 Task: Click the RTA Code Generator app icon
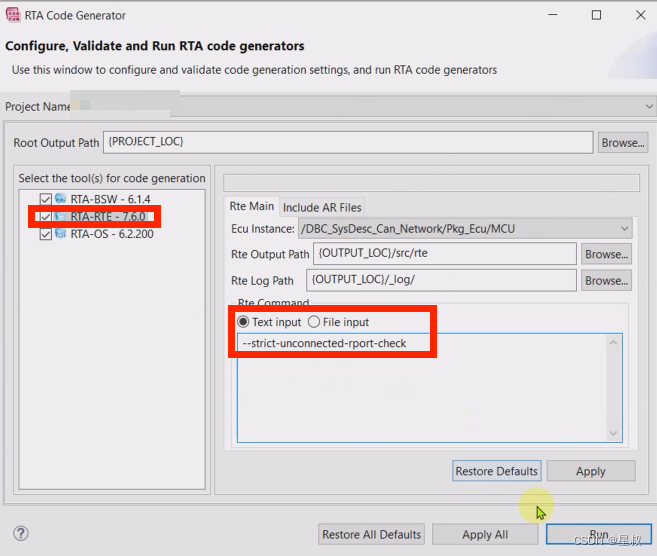[x=13, y=15]
